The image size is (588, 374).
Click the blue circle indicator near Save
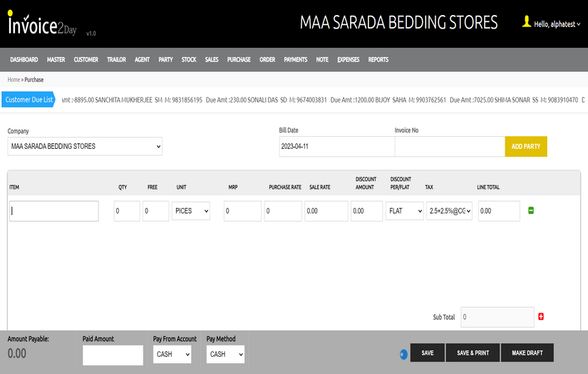coord(403,354)
